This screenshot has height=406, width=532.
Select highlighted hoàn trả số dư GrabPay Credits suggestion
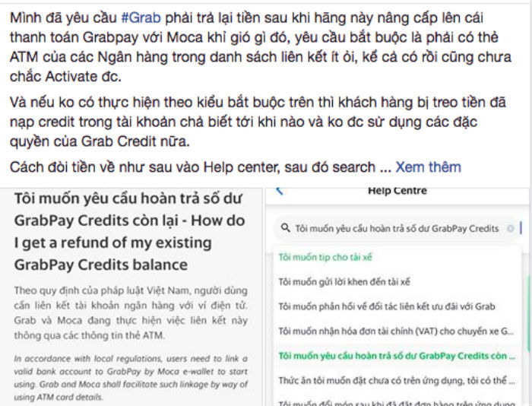click(397, 355)
